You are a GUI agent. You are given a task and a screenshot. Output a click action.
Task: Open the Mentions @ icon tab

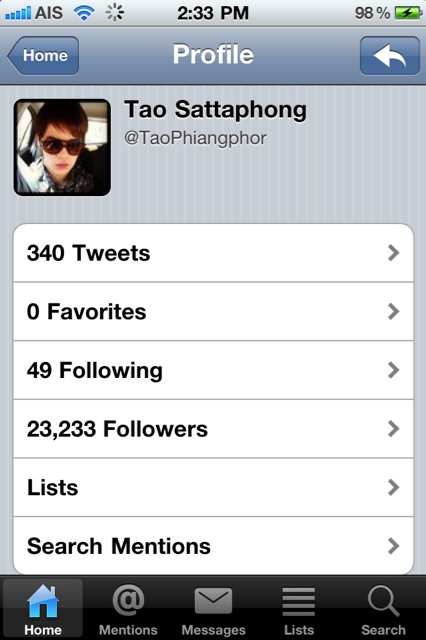128,600
